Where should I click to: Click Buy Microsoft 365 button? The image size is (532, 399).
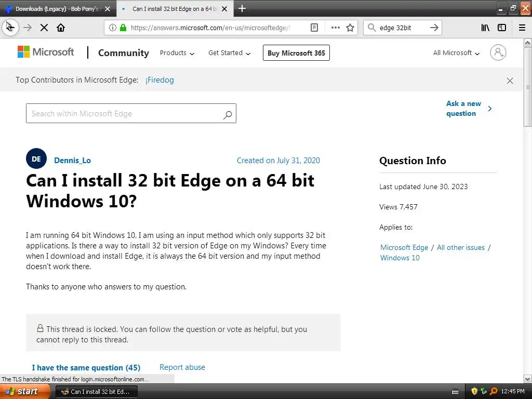pos(296,53)
